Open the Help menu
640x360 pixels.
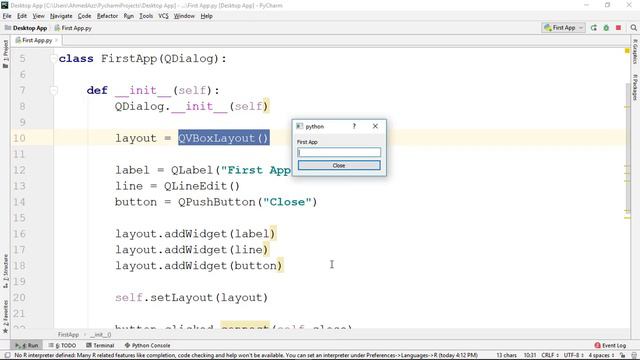(207, 16)
